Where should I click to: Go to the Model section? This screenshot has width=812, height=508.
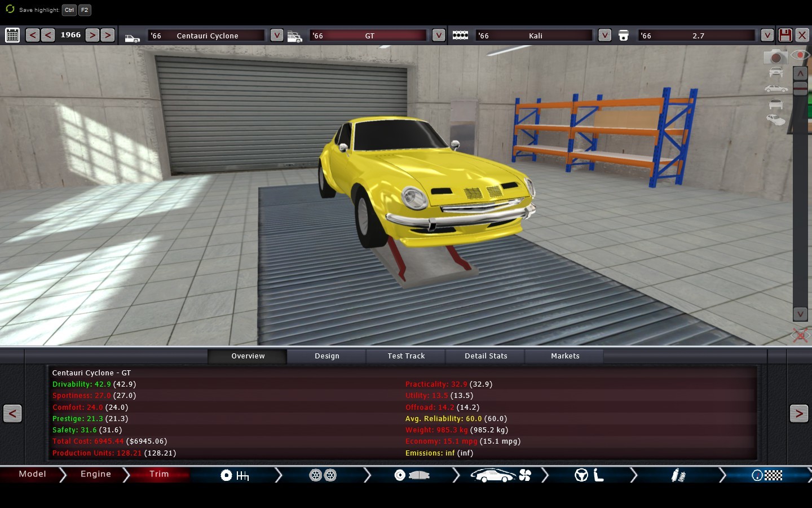point(32,474)
